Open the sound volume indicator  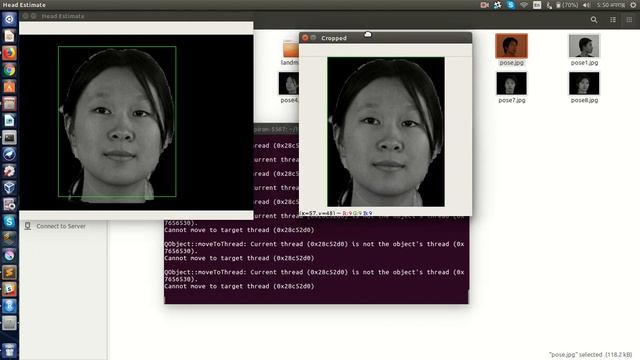point(587,5)
